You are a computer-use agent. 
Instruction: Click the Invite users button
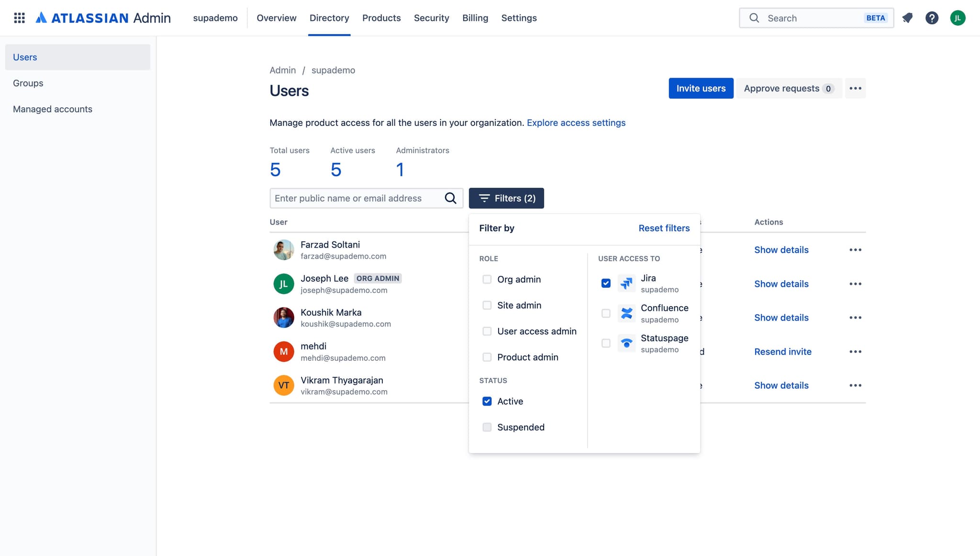click(701, 88)
